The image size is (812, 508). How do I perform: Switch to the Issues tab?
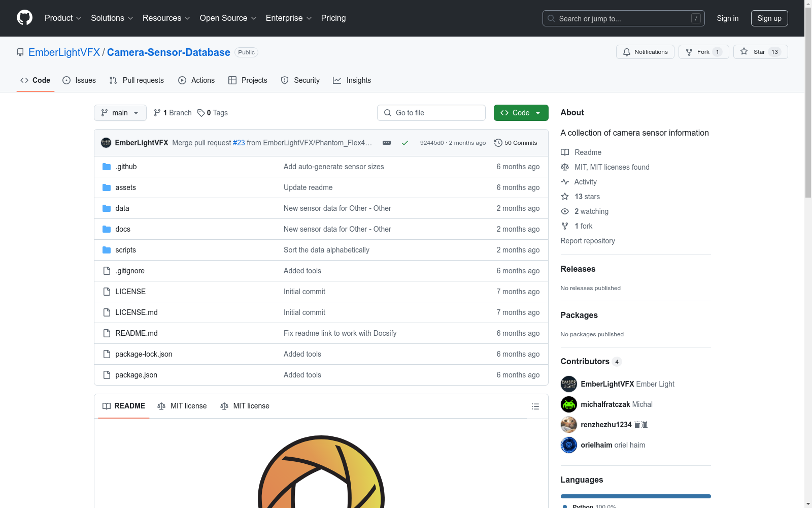point(79,80)
